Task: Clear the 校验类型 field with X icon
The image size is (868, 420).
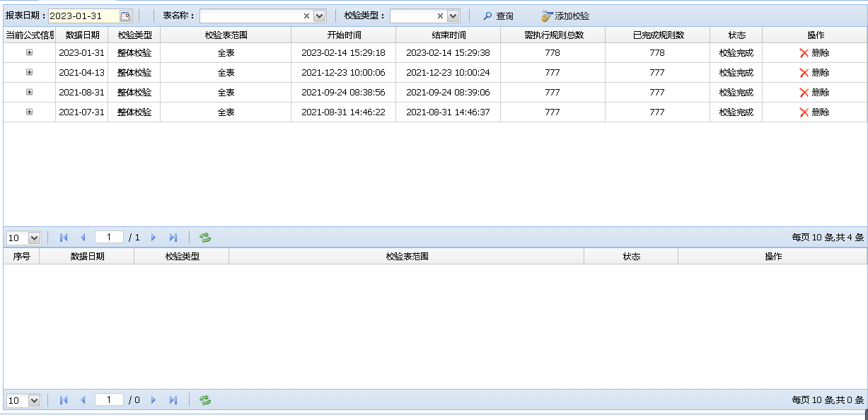Action: pos(440,16)
